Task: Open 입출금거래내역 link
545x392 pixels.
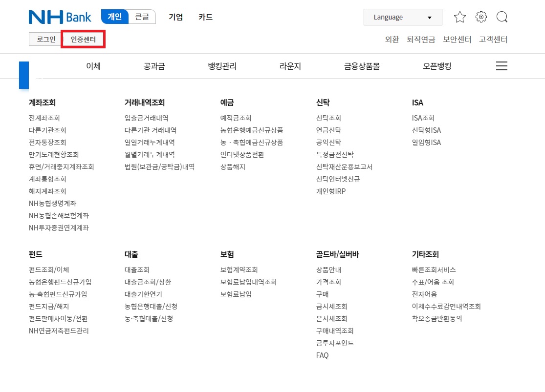Action: pyautogui.click(x=147, y=118)
